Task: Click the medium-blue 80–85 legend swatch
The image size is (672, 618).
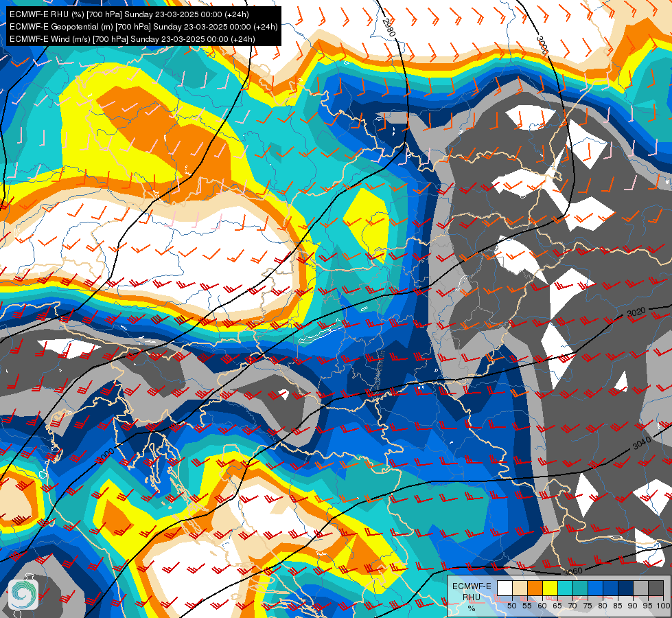Action: (x=611, y=588)
